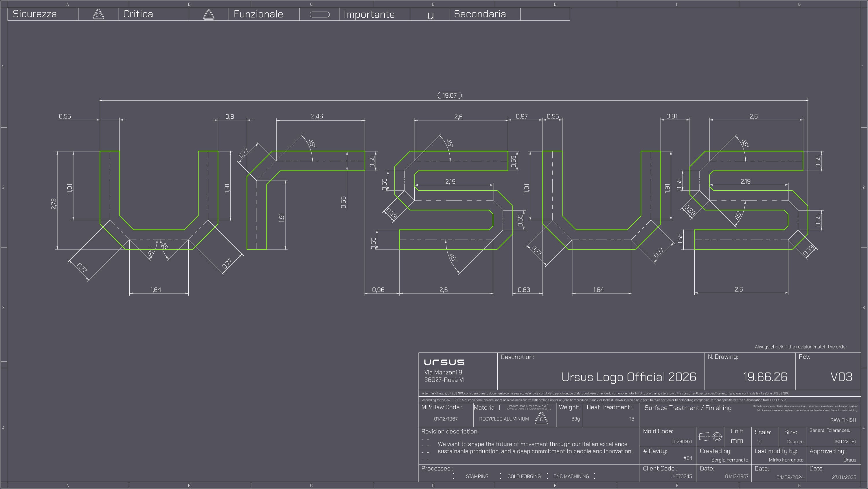Click the V03 revision value
The width and height of the screenshot is (868, 489).
(x=841, y=377)
